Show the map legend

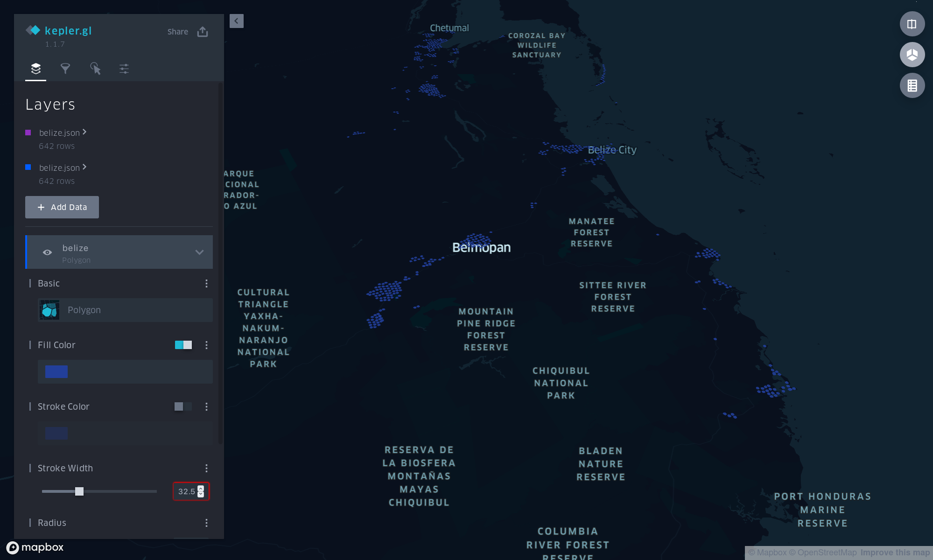coord(912,85)
